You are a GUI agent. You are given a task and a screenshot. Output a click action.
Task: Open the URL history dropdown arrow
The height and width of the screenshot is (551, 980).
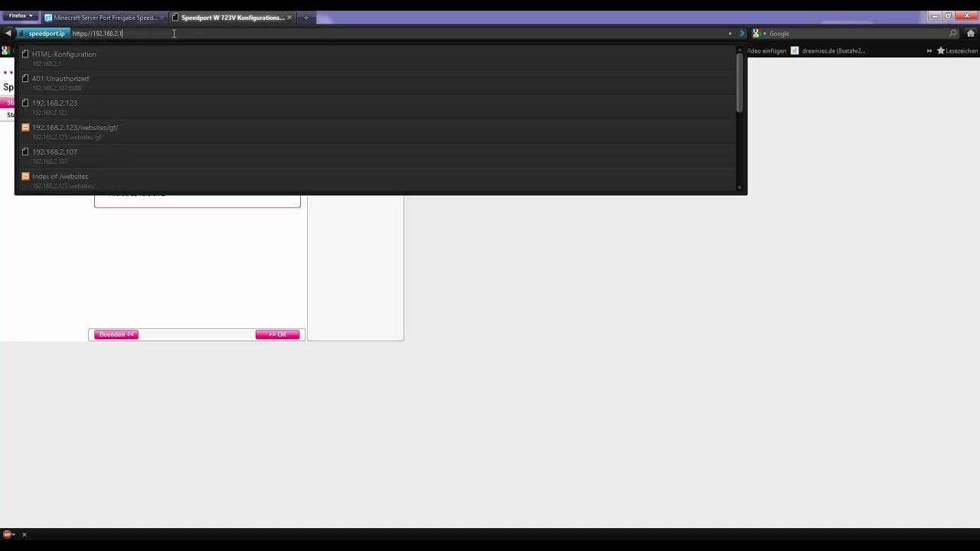[x=730, y=34]
